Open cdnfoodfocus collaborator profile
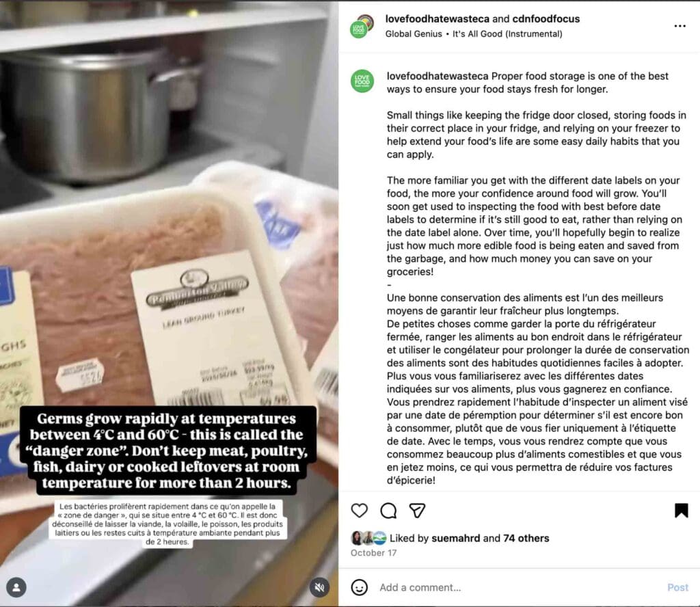 coord(546,18)
